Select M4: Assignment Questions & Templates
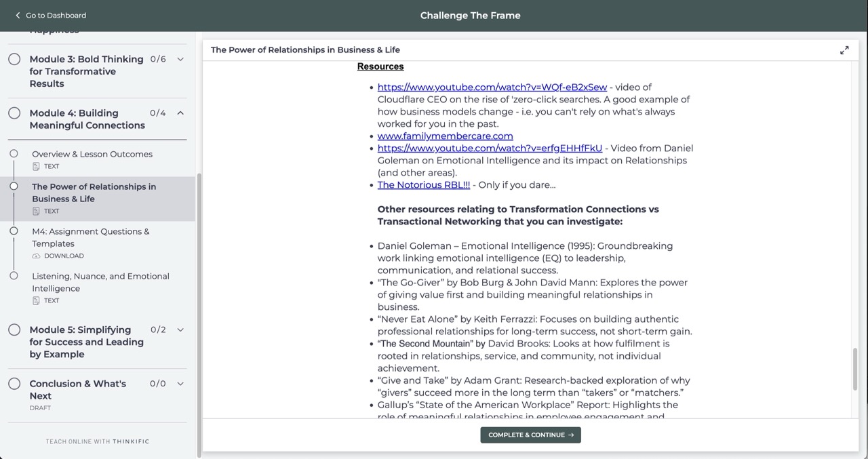This screenshot has height=459, width=868. [x=91, y=237]
